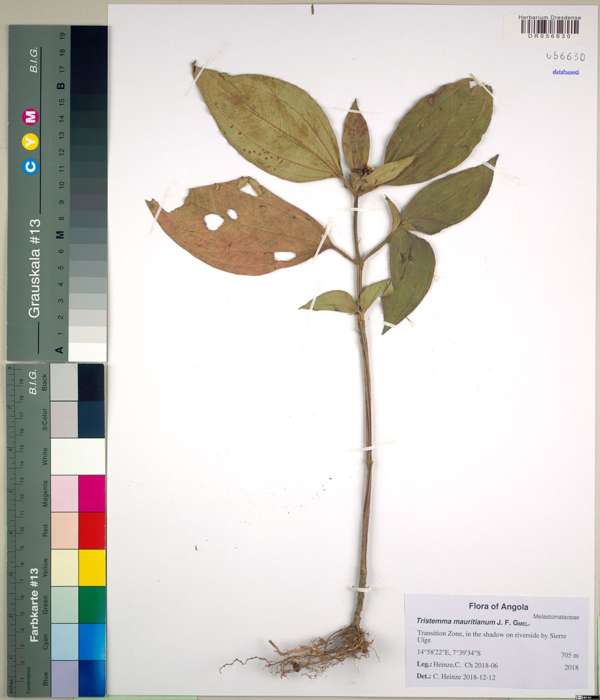
Task: Click the 'Flora of Angola' label heading
Action: 498,607
